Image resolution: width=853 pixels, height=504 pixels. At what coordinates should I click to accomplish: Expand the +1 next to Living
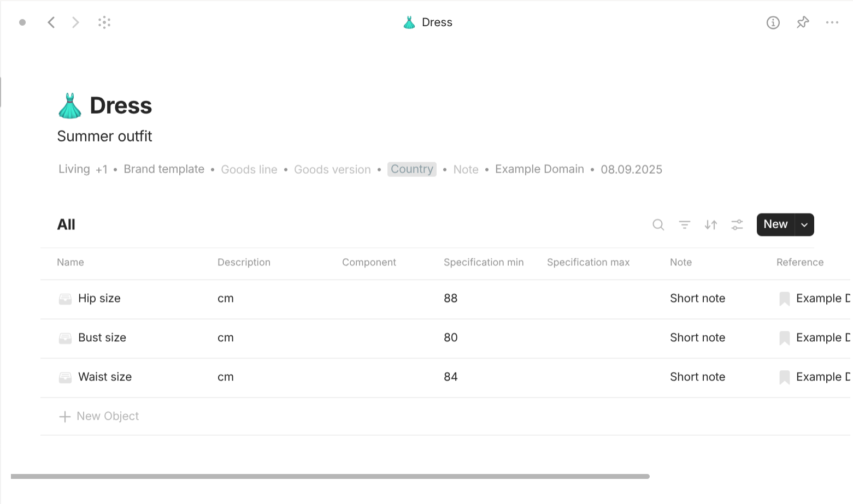pyautogui.click(x=102, y=169)
